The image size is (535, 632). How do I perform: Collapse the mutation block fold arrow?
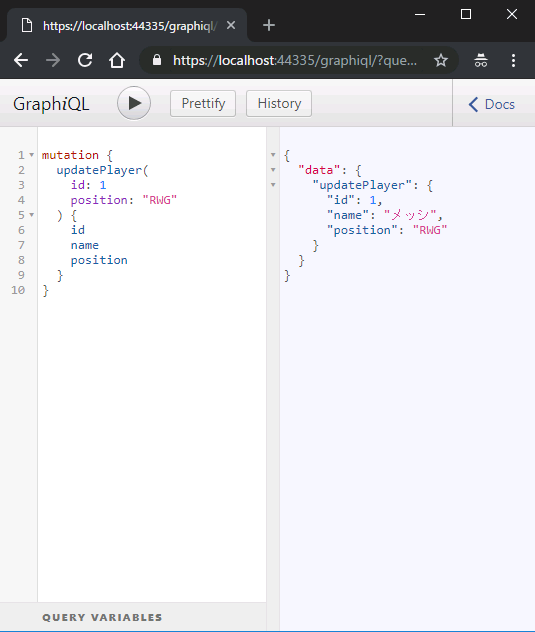[31, 155]
